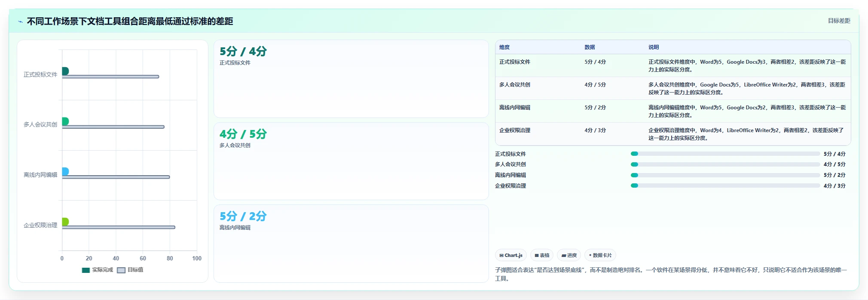This screenshot has height=300, width=868.
Task: Click the title 不同工作场景下文档工具组合距离最低通过标准的差距
Action: click(x=130, y=22)
